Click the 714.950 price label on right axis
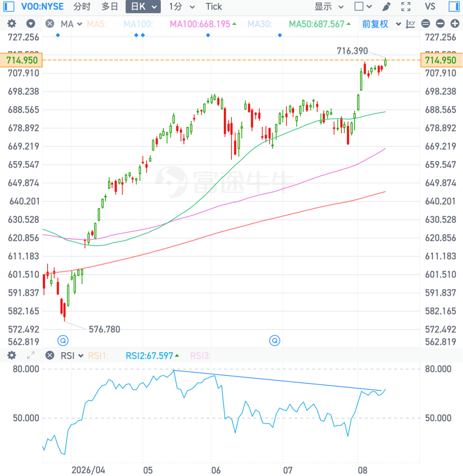The image size is (463, 476). (x=442, y=60)
